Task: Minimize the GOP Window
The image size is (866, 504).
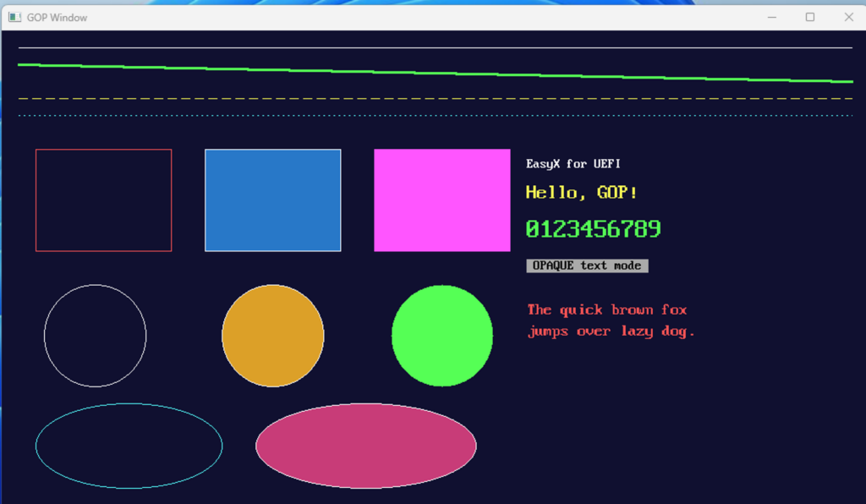Action: pyautogui.click(x=771, y=17)
